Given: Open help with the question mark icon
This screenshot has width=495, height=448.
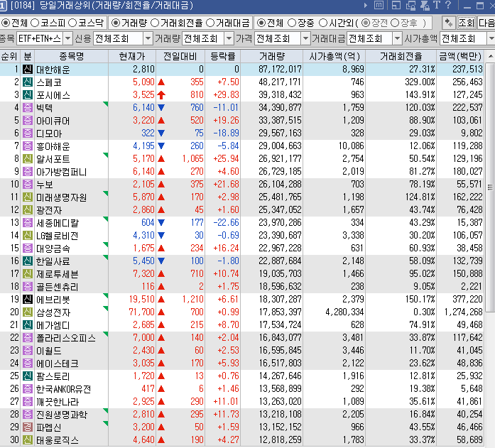Looking at the screenshot, I should coord(448,6).
